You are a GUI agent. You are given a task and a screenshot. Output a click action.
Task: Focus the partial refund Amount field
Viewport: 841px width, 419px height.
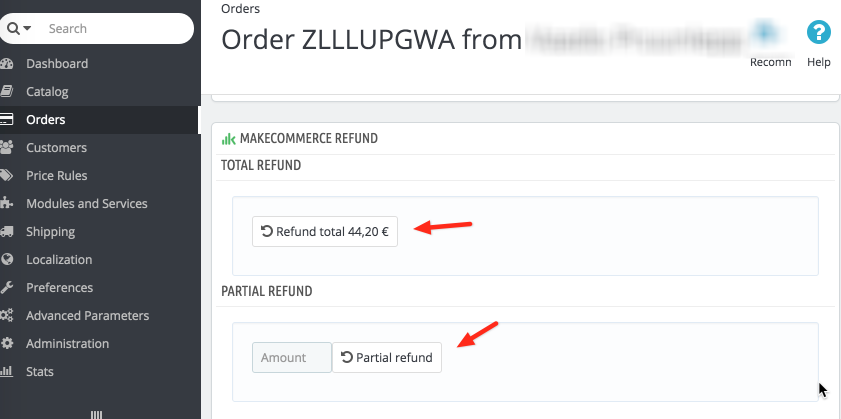tap(292, 357)
